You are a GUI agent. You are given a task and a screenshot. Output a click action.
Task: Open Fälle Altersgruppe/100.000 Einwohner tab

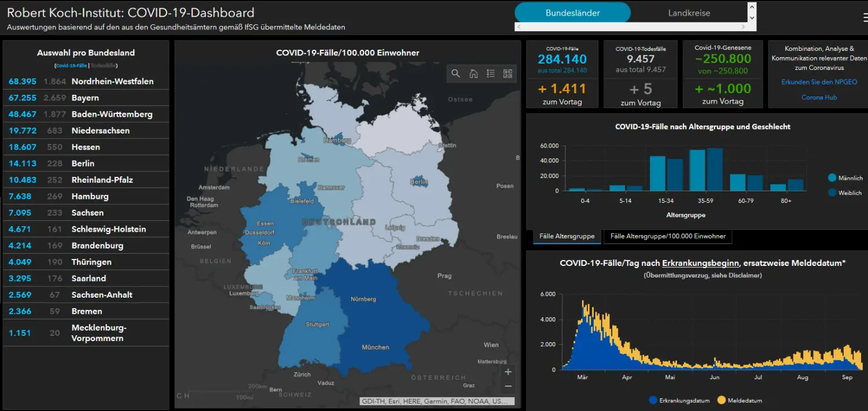667,236
